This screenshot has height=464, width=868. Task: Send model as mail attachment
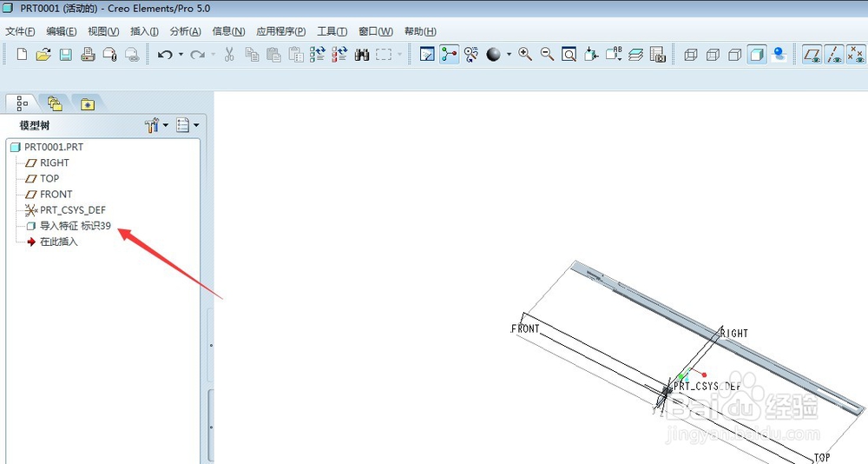tap(109, 55)
